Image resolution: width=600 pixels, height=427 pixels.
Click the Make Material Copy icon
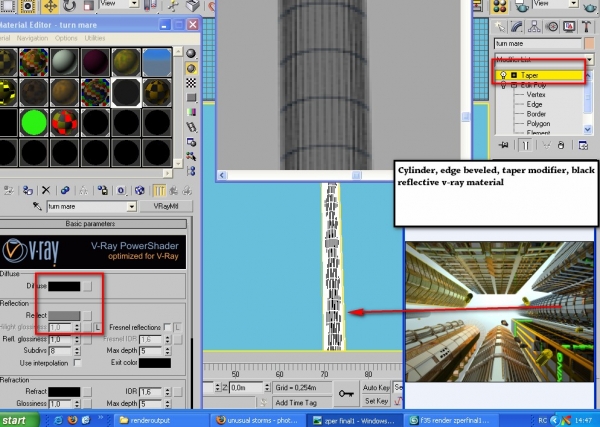65,190
